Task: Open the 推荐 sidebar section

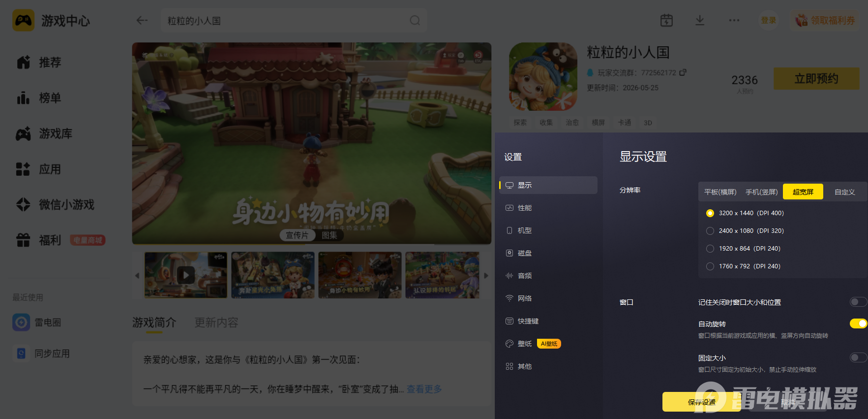Action: [39, 63]
